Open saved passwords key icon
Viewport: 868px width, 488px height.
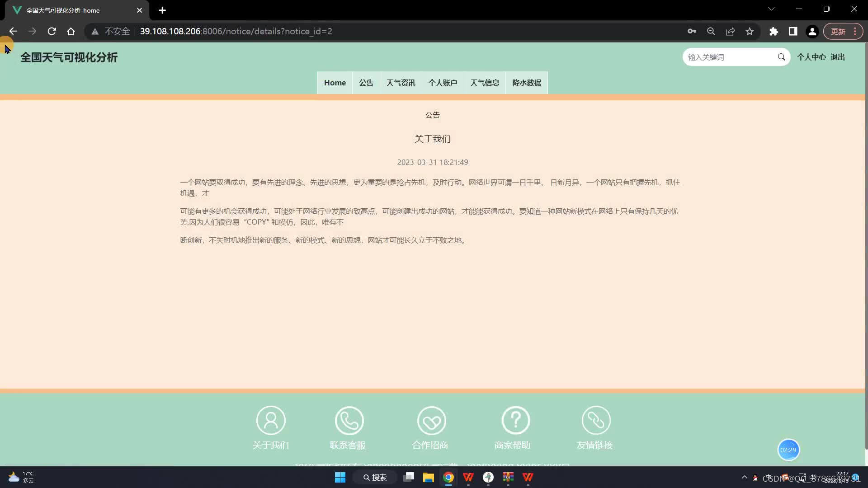692,31
